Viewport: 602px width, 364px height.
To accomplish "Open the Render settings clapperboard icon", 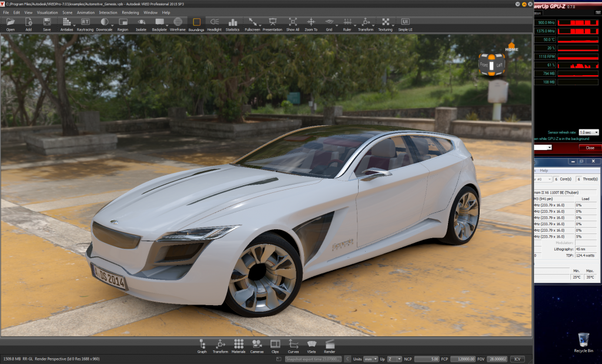I will click(330, 345).
